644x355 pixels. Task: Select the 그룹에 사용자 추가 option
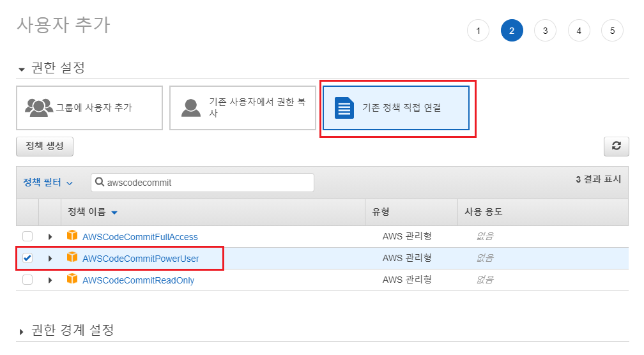tap(89, 108)
